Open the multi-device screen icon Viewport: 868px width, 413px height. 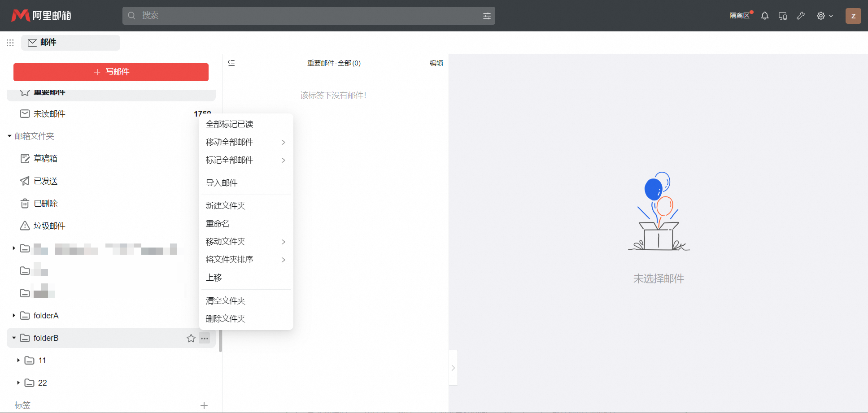783,16
